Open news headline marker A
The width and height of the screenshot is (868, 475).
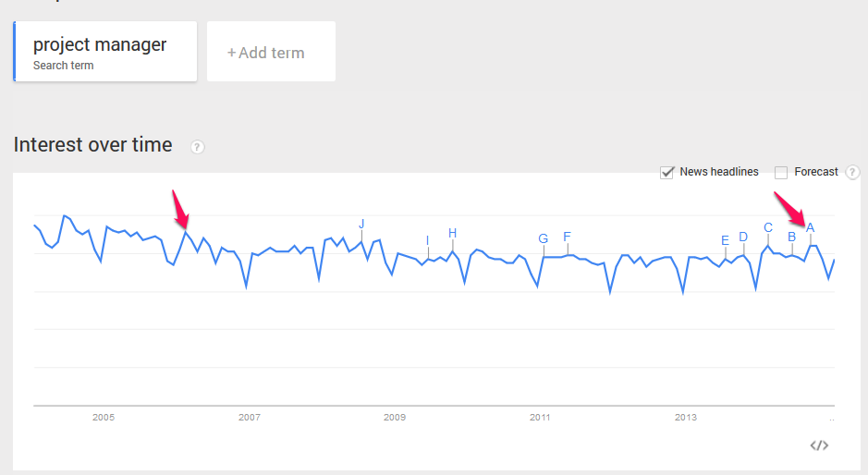pyautogui.click(x=811, y=227)
